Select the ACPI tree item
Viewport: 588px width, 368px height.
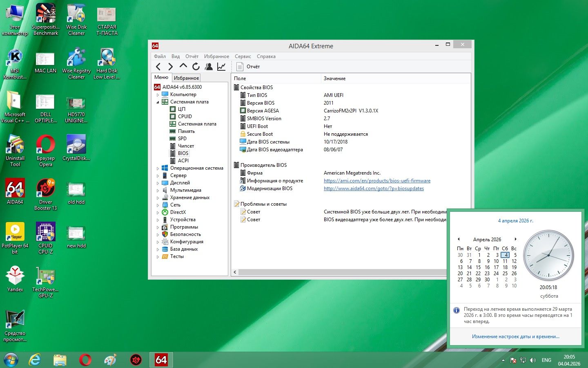[183, 161]
